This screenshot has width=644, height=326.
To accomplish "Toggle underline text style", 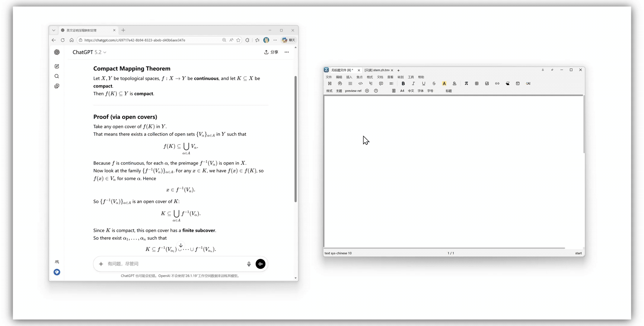I will pos(423,84).
